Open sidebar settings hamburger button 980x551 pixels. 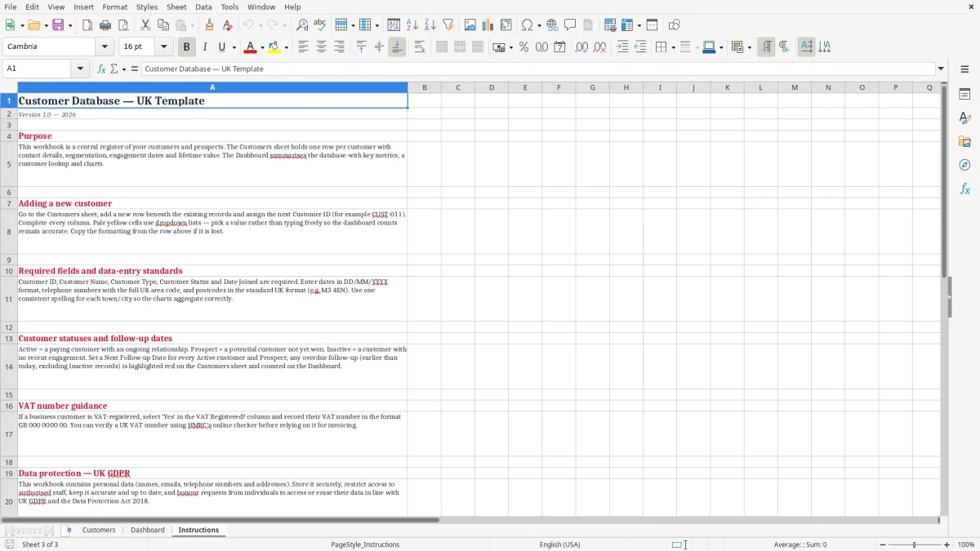point(964,70)
